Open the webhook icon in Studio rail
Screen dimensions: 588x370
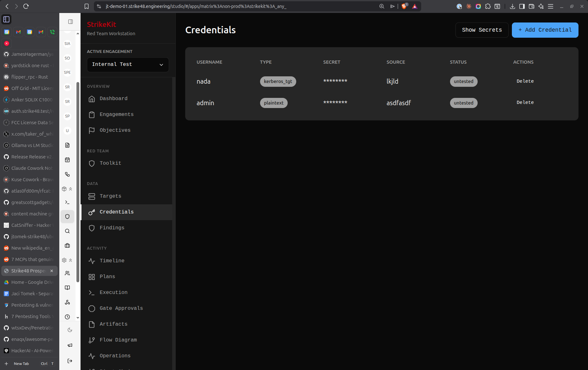[x=67, y=302]
